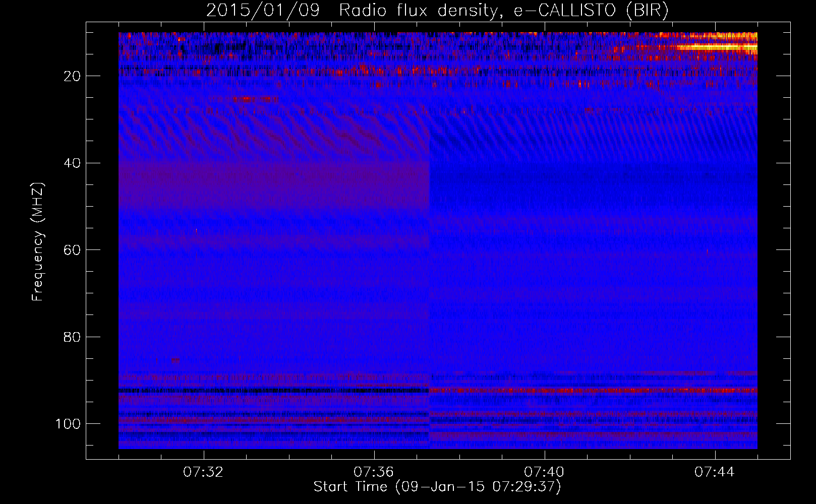
Task: Click the time tick label 07:40
Action: [544, 472]
